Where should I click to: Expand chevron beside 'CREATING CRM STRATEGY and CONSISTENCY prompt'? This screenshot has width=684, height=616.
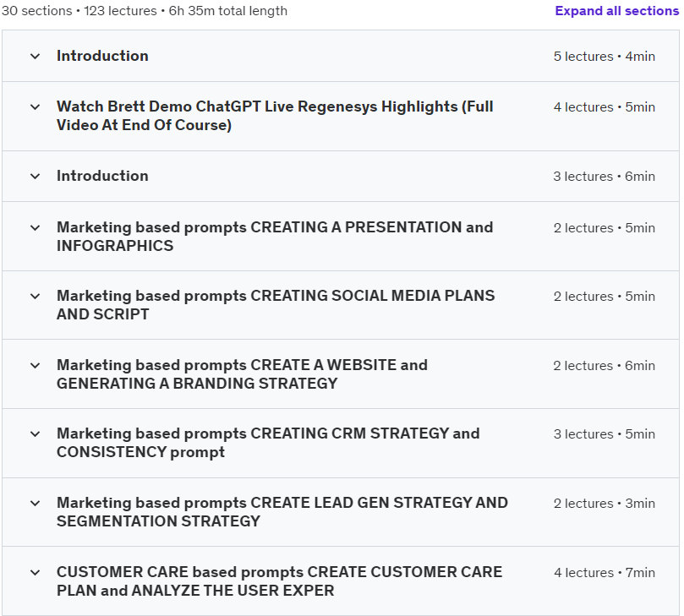[x=36, y=433]
